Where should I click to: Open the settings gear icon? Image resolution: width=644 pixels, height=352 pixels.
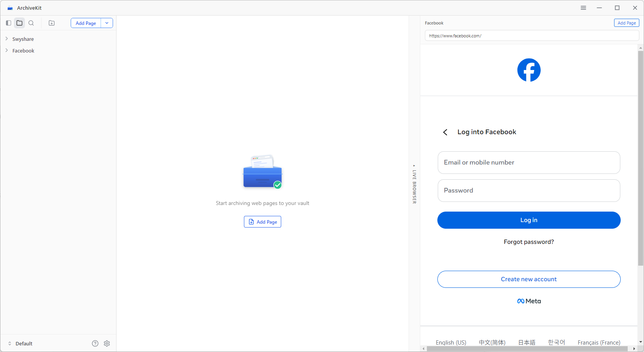pyautogui.click(x=107, y=343)
